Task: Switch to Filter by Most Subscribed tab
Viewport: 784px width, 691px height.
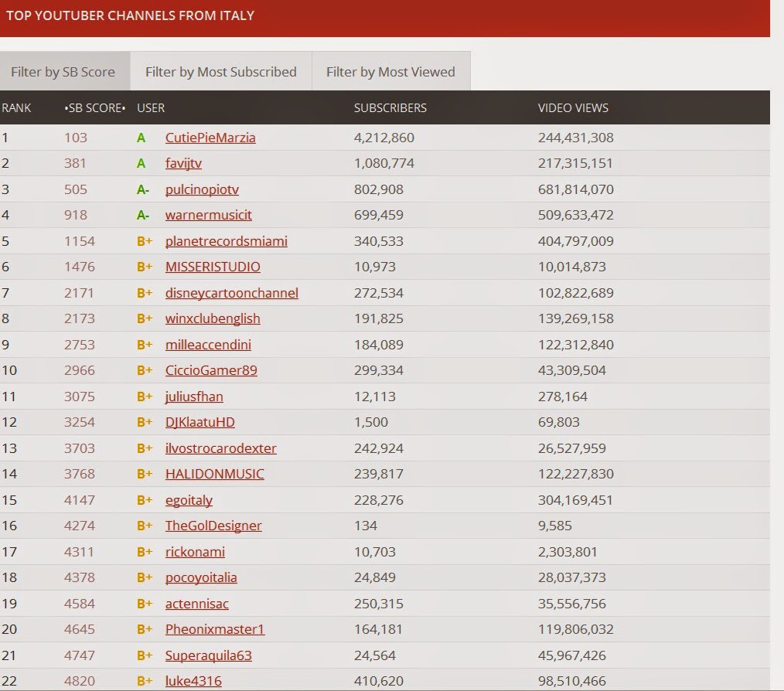Action: (x=221, y=72)
